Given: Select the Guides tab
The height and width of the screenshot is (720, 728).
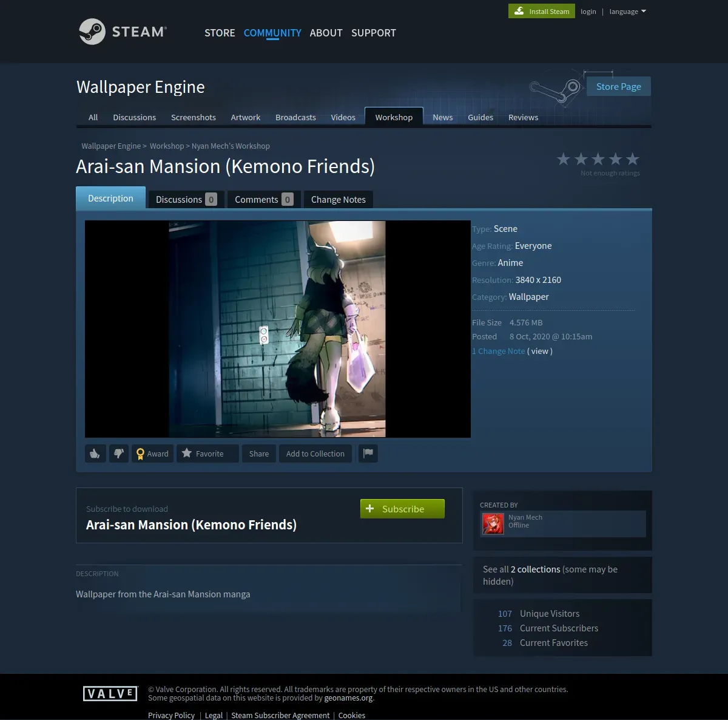Looking at the screenshot, I should (x=480, y=117).
